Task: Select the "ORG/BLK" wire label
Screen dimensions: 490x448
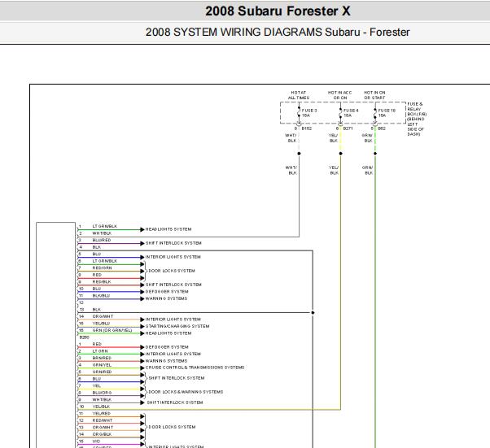Action: (x=102, y=434)
